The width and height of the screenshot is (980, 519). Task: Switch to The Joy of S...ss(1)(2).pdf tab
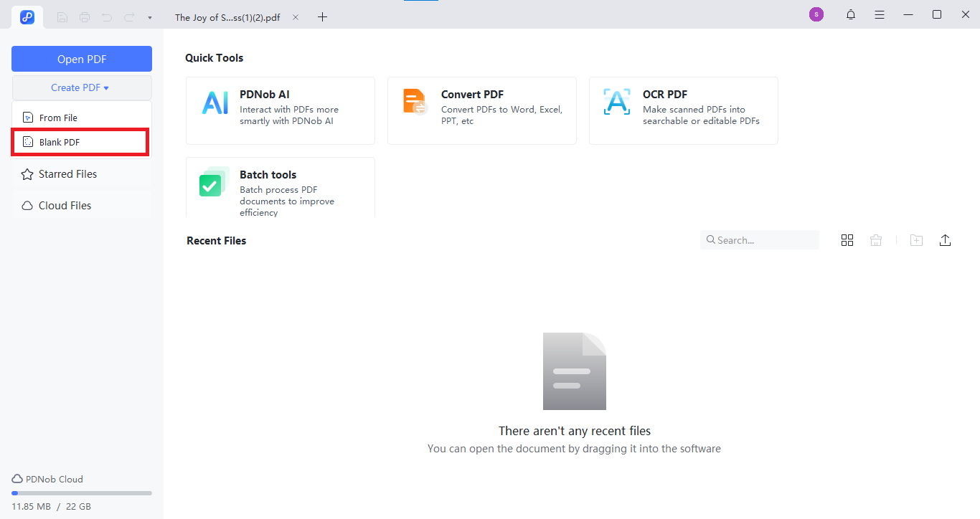(226, 16)
